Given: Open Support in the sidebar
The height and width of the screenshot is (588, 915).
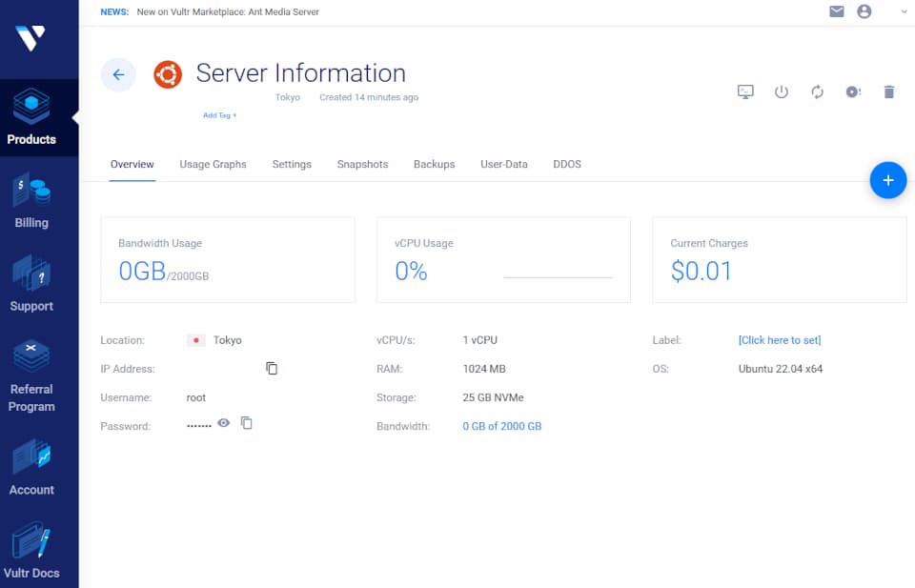Looking at the screenshot, I should coord(31,284).
